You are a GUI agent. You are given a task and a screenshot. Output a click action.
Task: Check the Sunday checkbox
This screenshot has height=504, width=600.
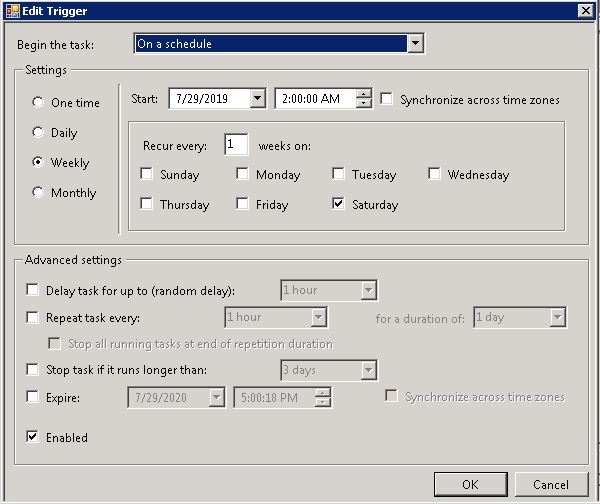pos(147,173)
